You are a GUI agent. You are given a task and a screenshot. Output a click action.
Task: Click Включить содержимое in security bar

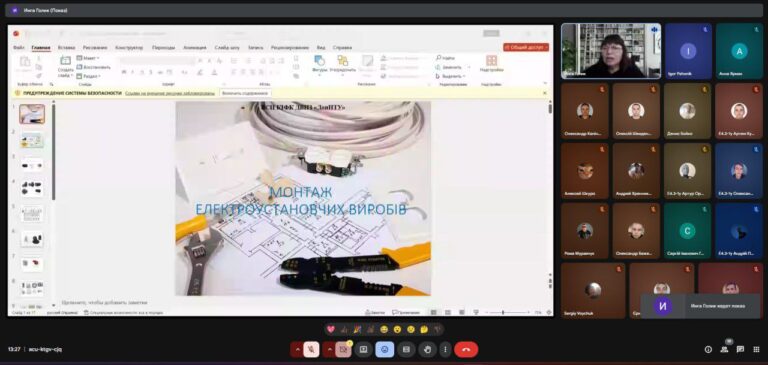tap(245, 93)
